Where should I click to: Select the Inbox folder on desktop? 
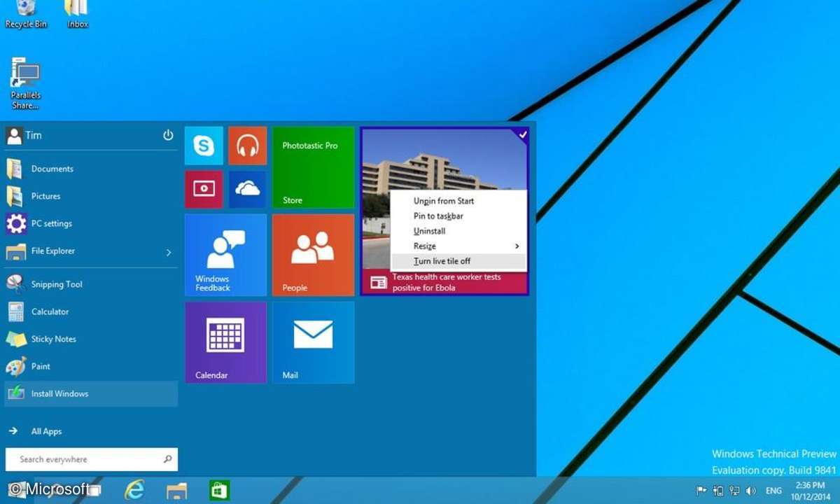(77, 14)
